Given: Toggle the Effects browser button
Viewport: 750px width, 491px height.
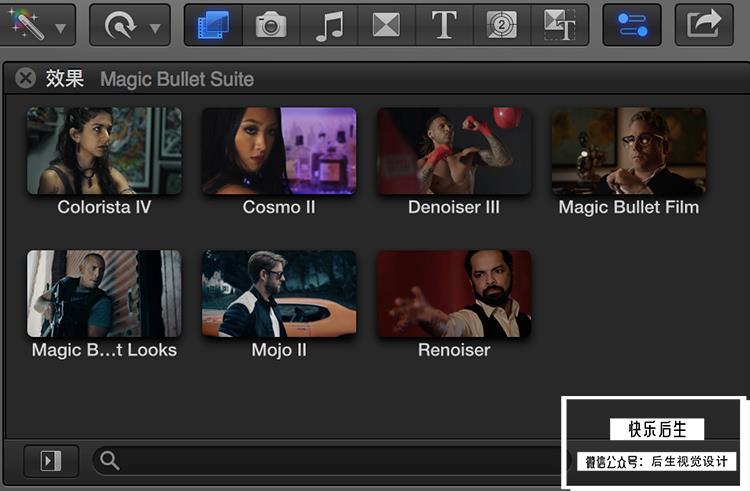Looking at the screenshot, I should point(213,25).
